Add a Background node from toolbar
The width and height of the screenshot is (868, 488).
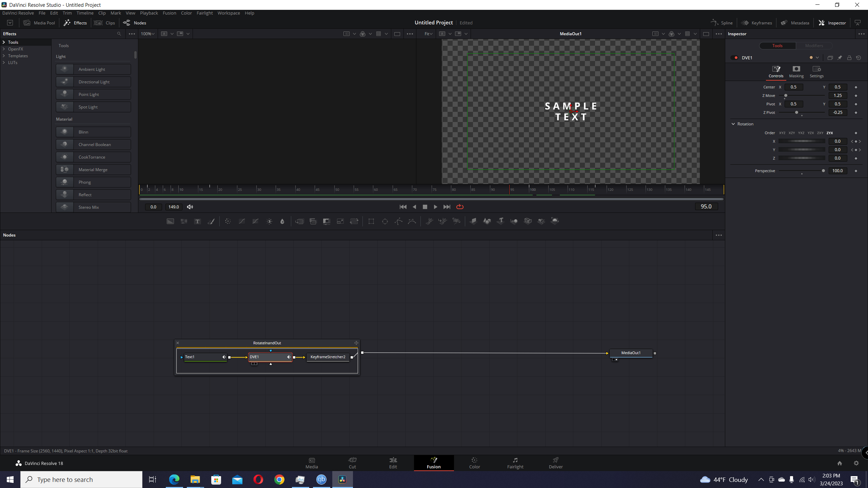pyautogui.click(x=170, y=221)
